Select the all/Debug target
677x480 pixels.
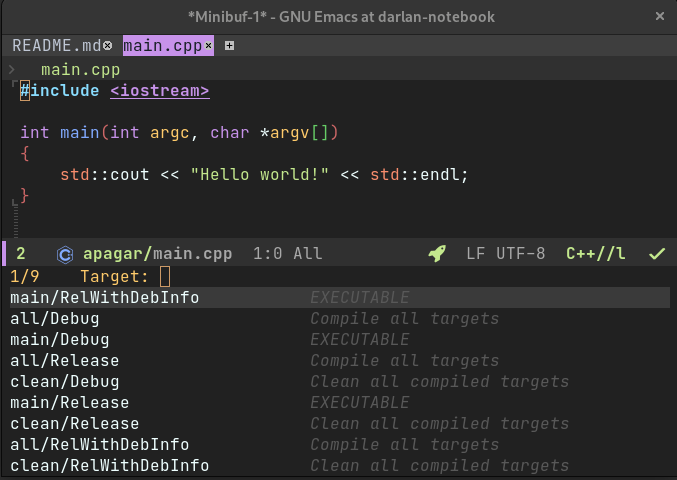coord(340,319)
